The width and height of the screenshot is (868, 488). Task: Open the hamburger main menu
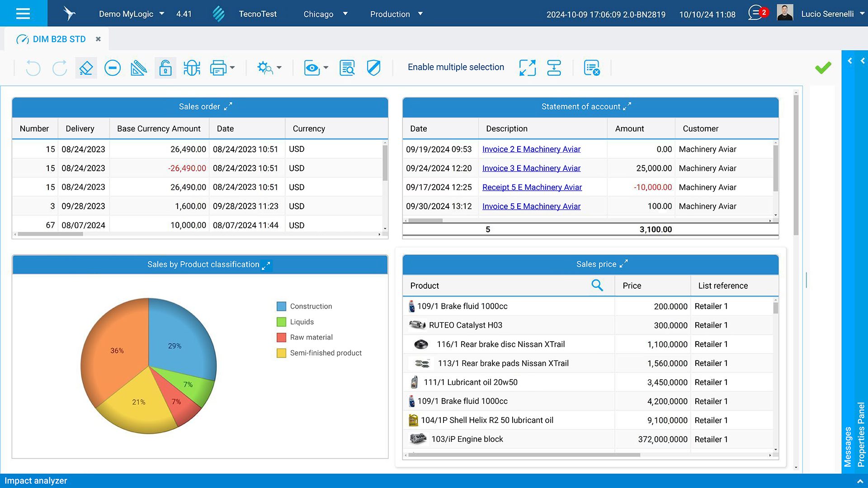point(23,14)
